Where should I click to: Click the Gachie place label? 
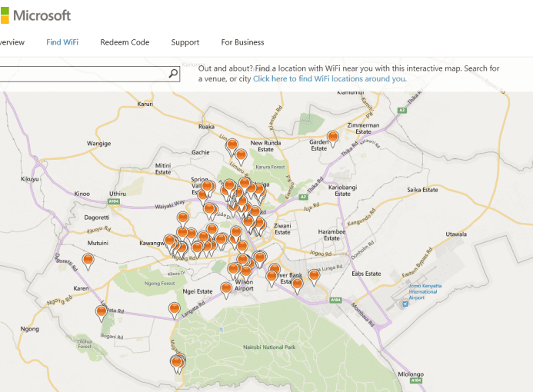point(201,152)
